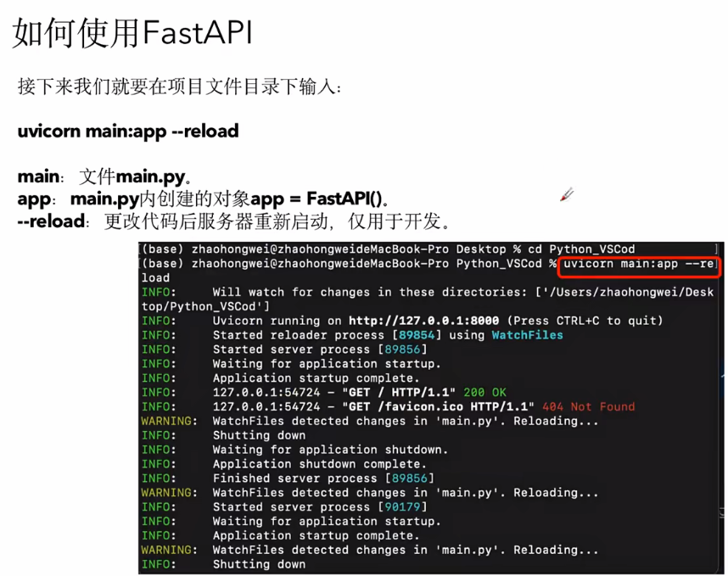Click the first yellow WARNING label in terminal
728x576 pixels.
pos(165,421)
